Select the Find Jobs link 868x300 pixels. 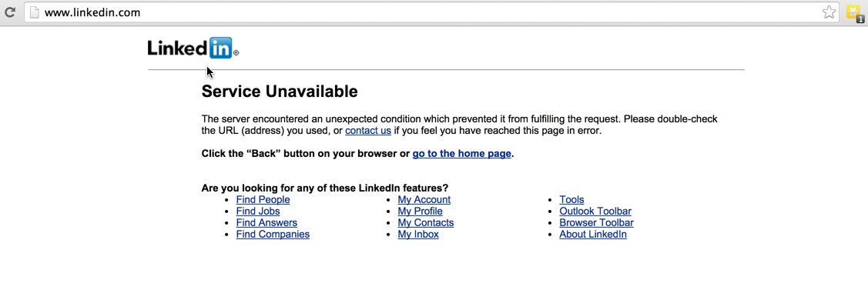(x=258, y=211)
